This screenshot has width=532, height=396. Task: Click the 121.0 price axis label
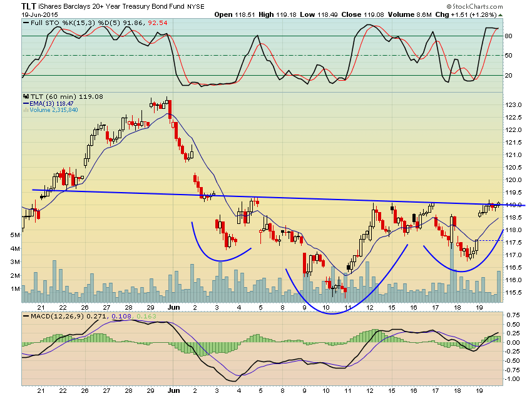pos(513,155)
